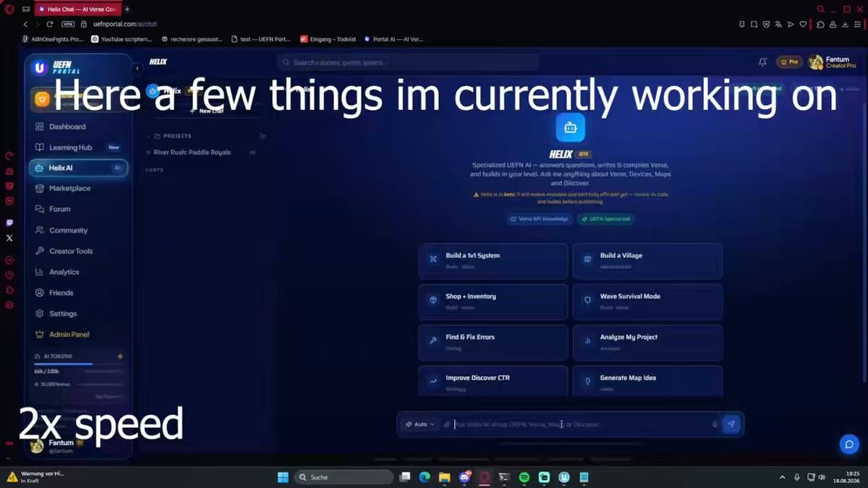
Task: Show hidden system tray icons
Action: (782, 477)
